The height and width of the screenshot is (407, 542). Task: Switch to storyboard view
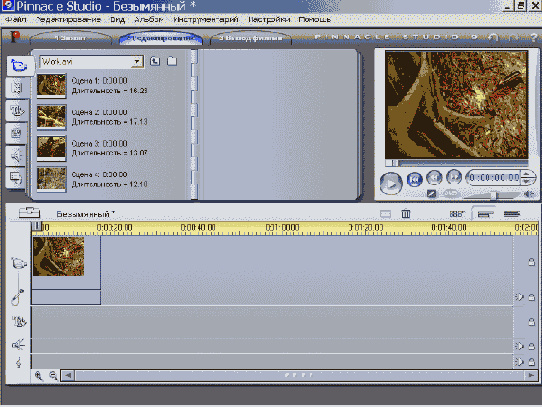tap(457, 214)
